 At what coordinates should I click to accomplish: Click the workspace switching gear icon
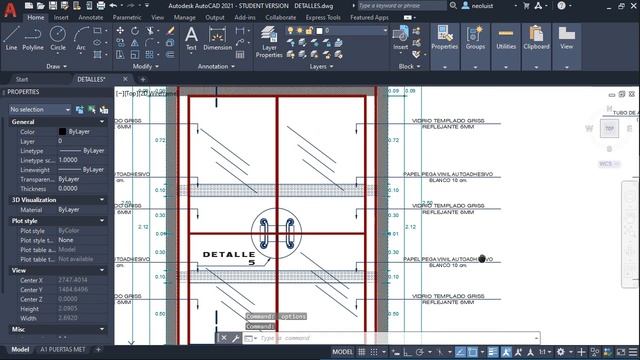[561, 352]
